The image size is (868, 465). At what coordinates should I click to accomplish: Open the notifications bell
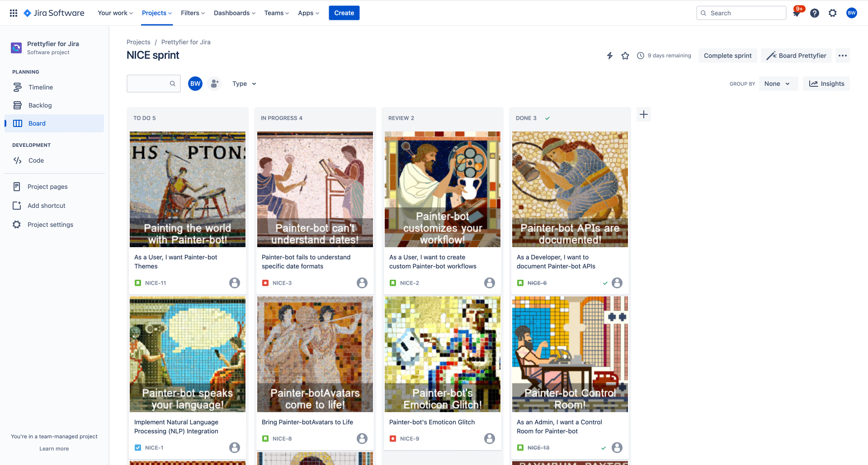coord(797,13)
